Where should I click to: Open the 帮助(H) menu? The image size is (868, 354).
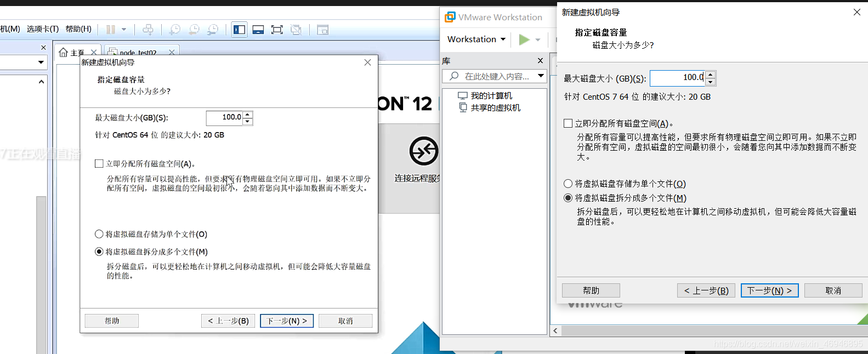click(x=78, y=29)
